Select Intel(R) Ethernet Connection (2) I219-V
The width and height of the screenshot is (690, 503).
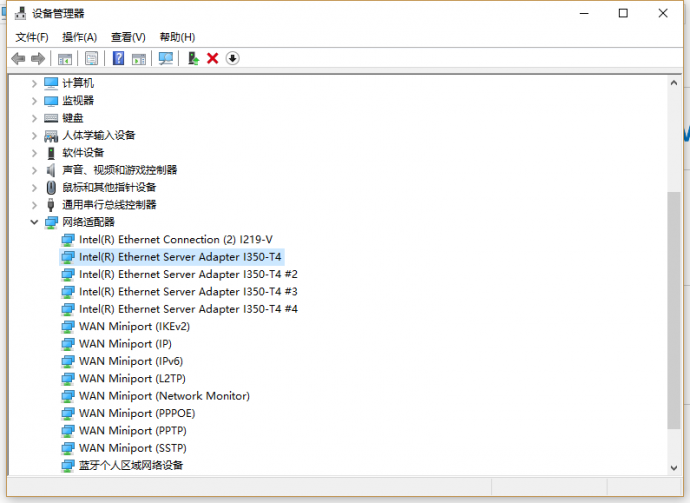175,240
